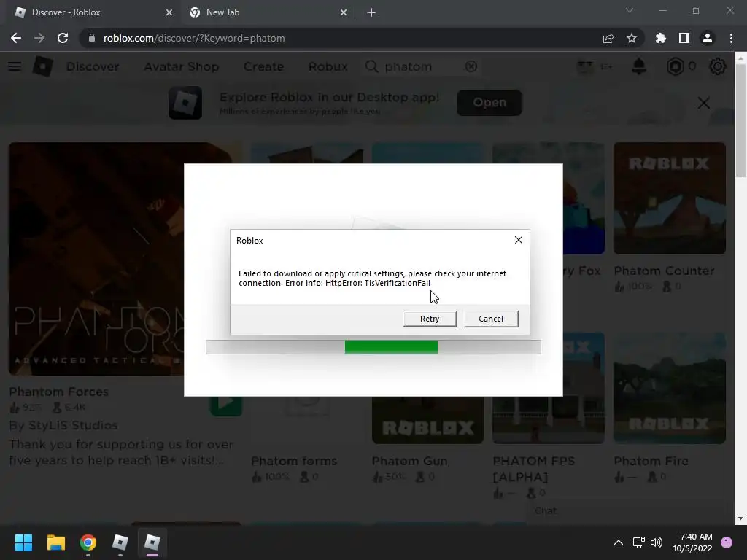Open File Explorer from taskbar
This screenshot has width=747, height=560.
pos(55,542)
